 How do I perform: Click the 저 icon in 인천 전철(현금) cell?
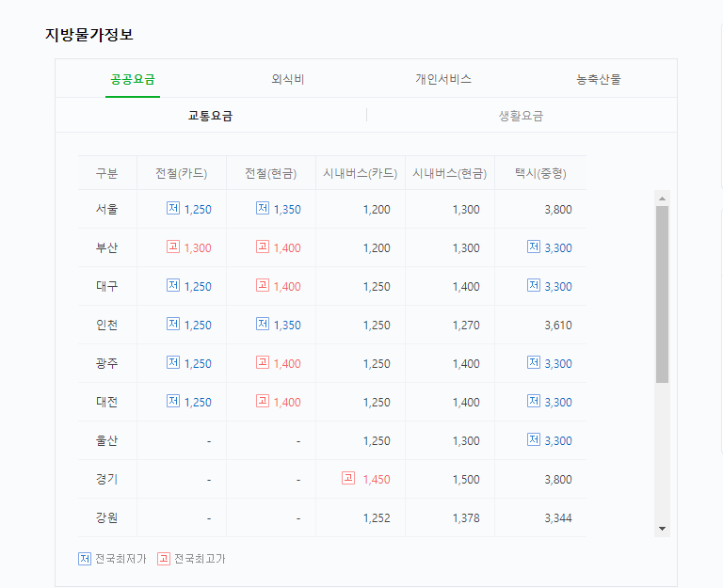point(263,324)
